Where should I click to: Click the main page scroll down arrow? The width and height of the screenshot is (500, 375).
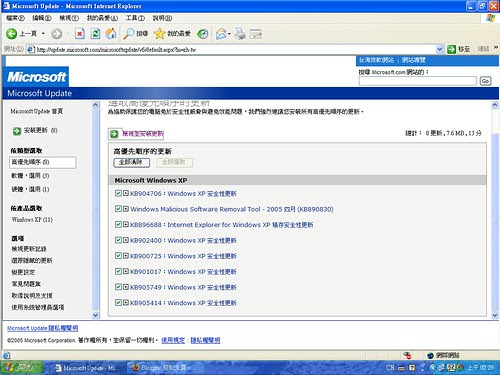(495, 315)
